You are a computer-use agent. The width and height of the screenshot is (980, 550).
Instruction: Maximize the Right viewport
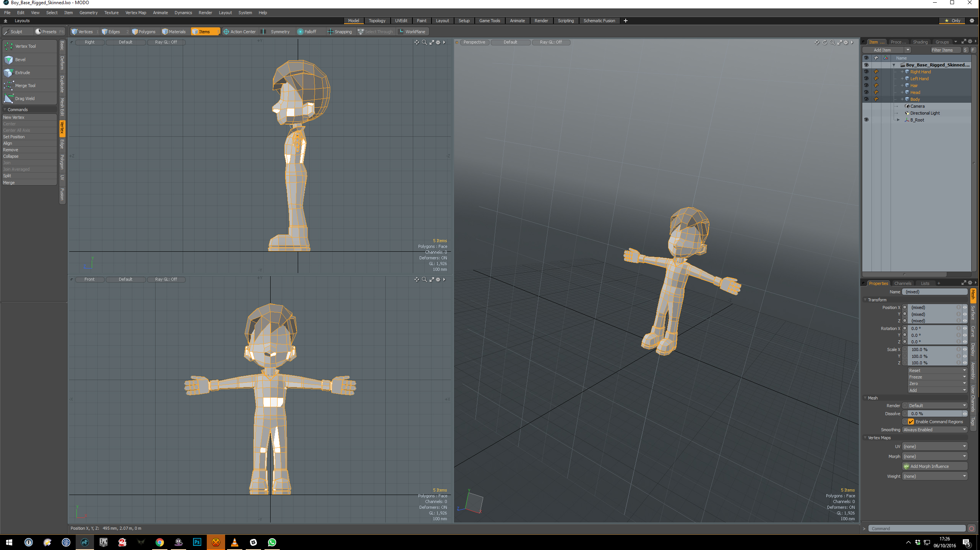[x=432, y=42]
